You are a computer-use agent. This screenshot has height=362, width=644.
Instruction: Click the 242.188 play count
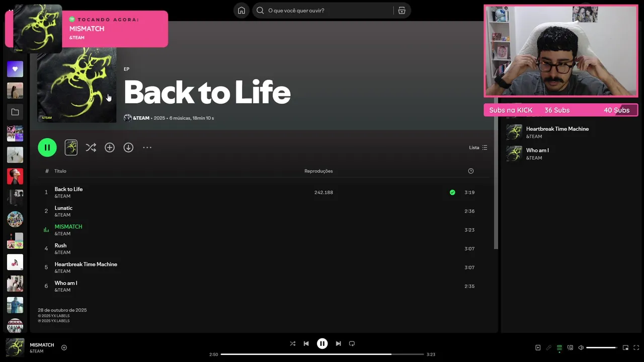[324, 192]
